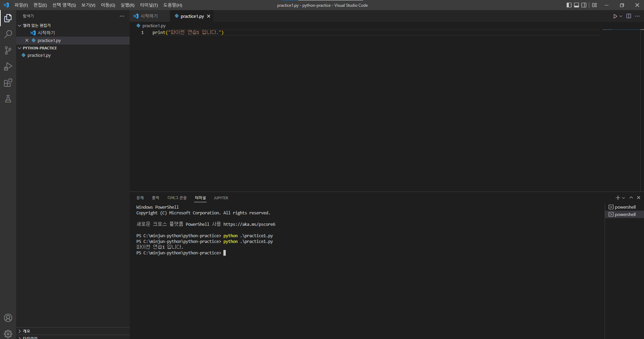Switch to the 디버그 콘솔 panel tab
This screenshot has width=644, height=339.
point(177,198)
